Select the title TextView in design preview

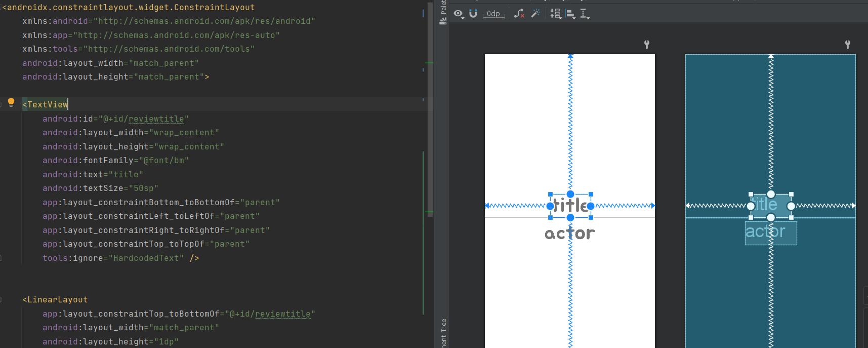click(x=570, y=206)
